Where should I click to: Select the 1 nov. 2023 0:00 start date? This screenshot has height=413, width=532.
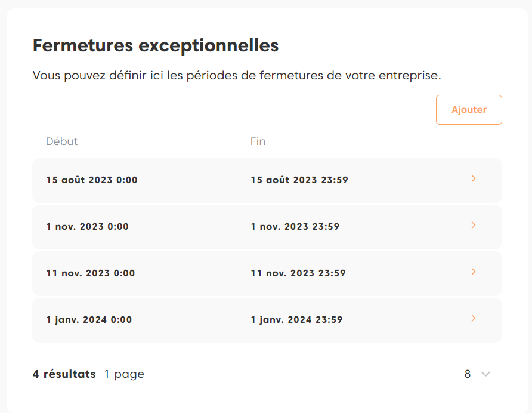pyautogui.click(x=88, y=226)
